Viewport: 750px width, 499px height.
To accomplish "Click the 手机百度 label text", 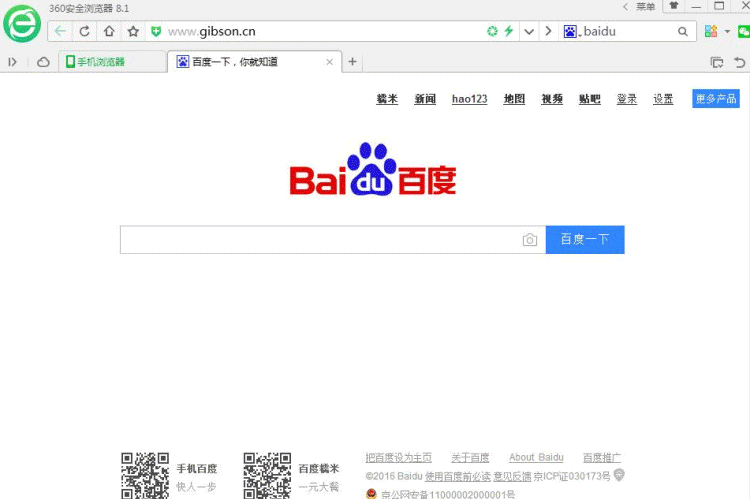I will 197,468.
